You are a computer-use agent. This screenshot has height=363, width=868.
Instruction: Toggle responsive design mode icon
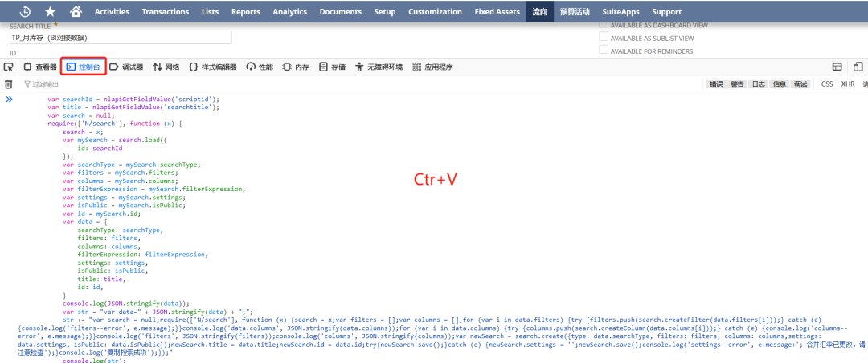pos(858,67)
